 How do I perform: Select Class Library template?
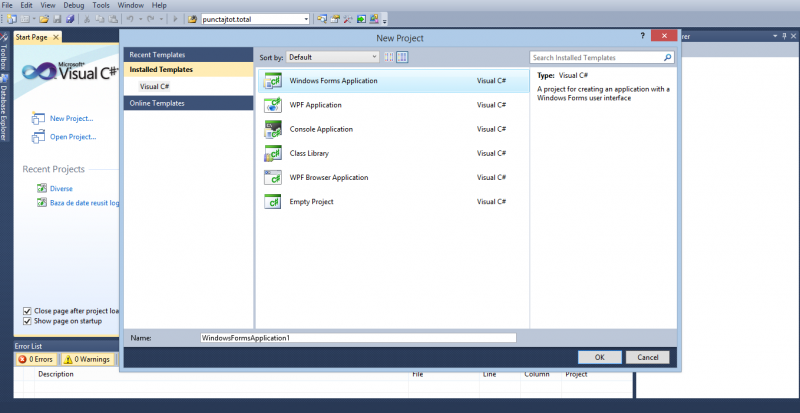[x=393, y=153]
